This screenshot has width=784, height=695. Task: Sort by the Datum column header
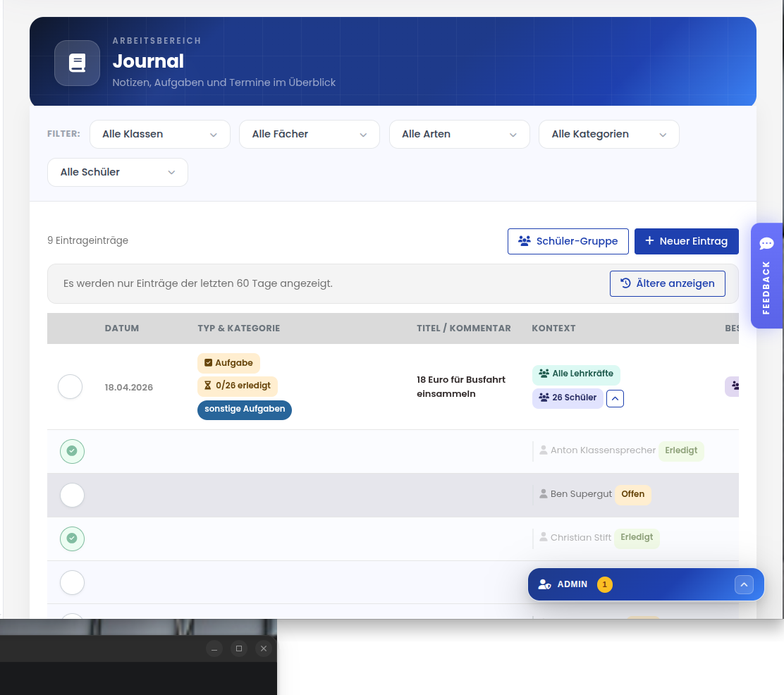pyautogui.click(x=122, y=328)
